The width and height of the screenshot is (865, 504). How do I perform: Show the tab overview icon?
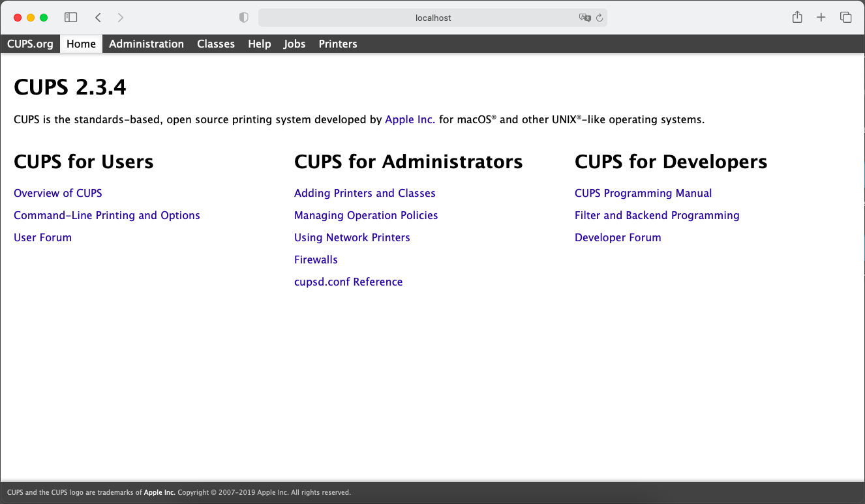(x=845, y=18)
